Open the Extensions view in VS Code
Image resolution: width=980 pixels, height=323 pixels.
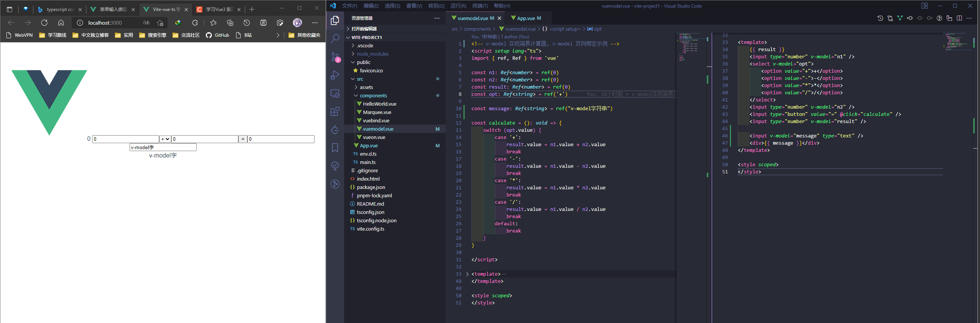[335, 112]
